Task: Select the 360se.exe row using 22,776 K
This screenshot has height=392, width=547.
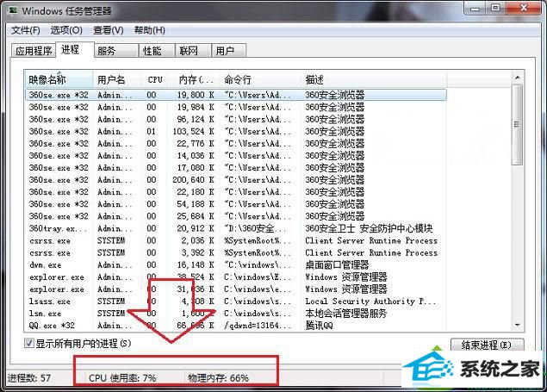Action: [x=236, y=143]
